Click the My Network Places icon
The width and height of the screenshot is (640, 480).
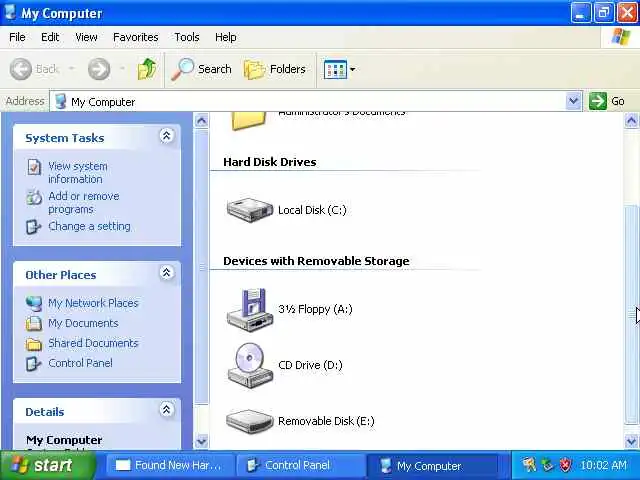34,303
